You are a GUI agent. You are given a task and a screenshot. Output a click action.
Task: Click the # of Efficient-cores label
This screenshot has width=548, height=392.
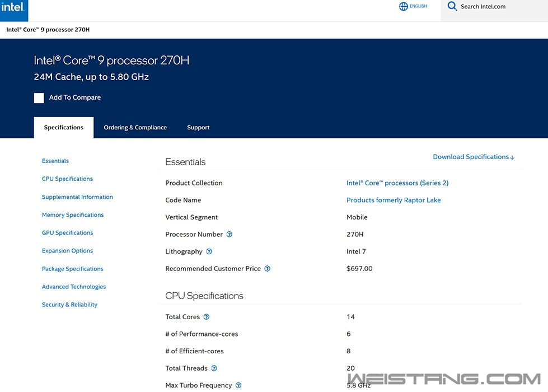194,351
